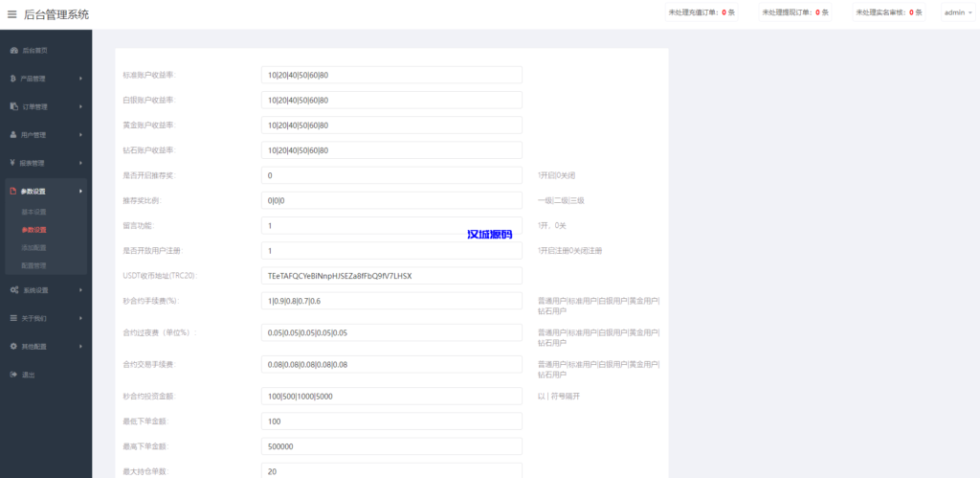
Task: Click the 标准账户收益率 input field
Action: [x=391, y=75]
